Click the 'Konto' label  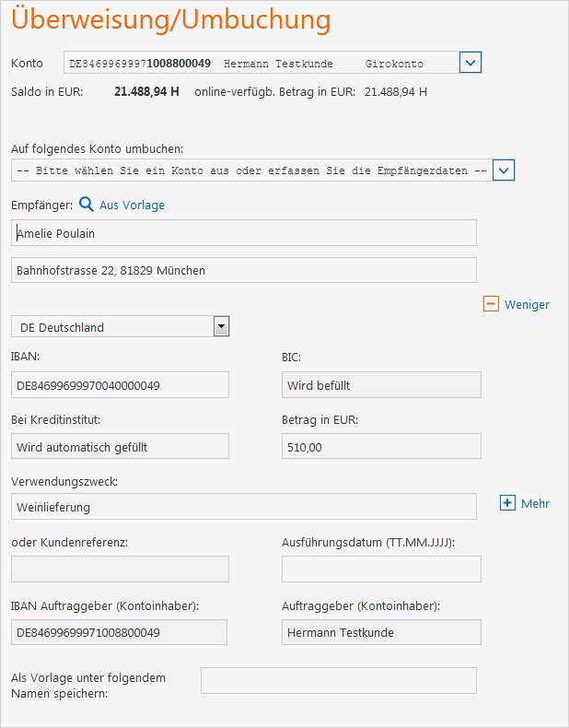27,64
